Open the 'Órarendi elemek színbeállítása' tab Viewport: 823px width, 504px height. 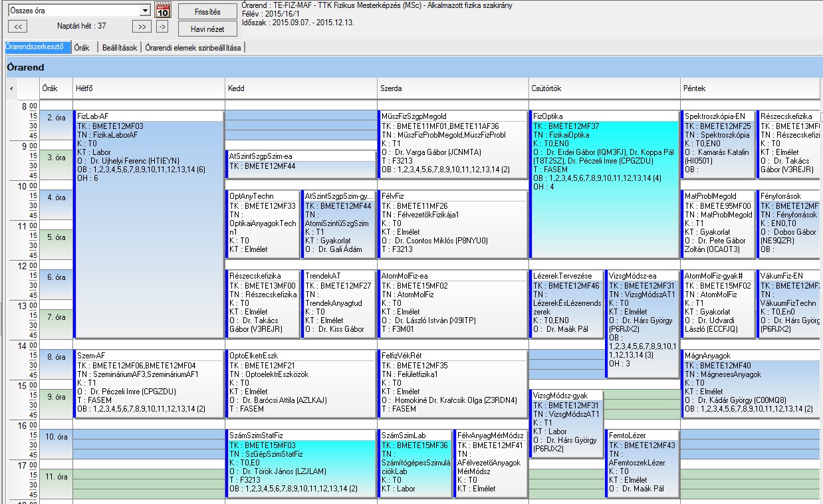pos(194,47)
